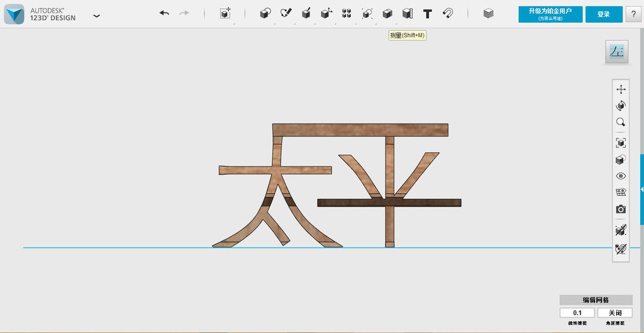Open the Combine tool
This screenshot has width=644, height=333.
click(x=387, y=14)
